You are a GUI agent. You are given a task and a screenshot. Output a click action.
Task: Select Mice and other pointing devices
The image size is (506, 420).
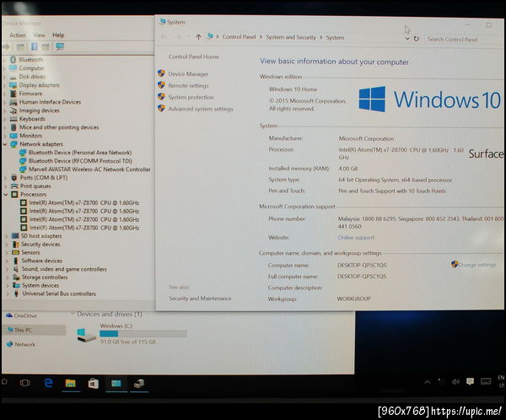pyautogui.click(x=59, y=127)
